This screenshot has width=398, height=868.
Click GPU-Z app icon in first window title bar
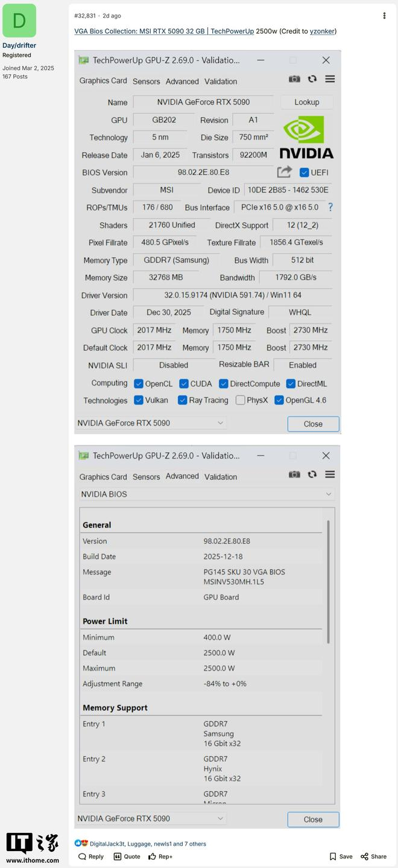click(84, 60)
